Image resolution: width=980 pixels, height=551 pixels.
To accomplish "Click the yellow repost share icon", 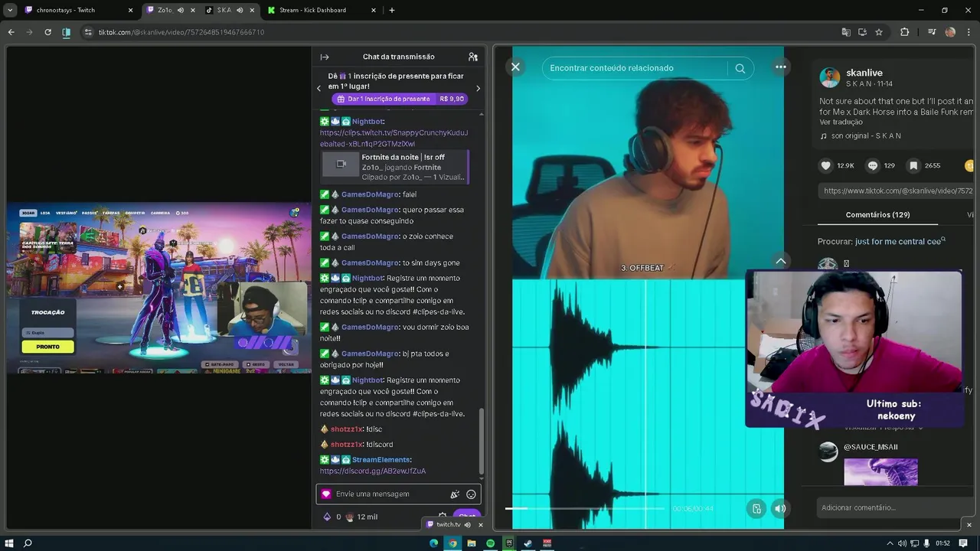I will [969, 165].
